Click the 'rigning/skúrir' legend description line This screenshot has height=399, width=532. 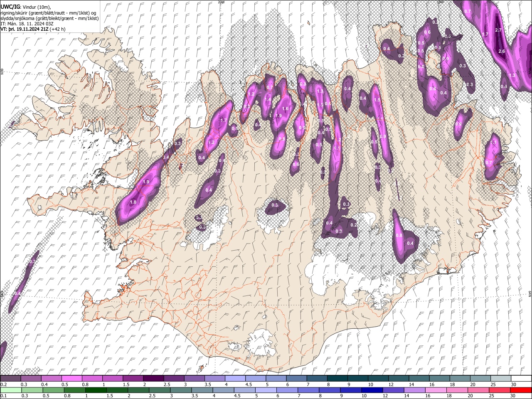[48, 12]
